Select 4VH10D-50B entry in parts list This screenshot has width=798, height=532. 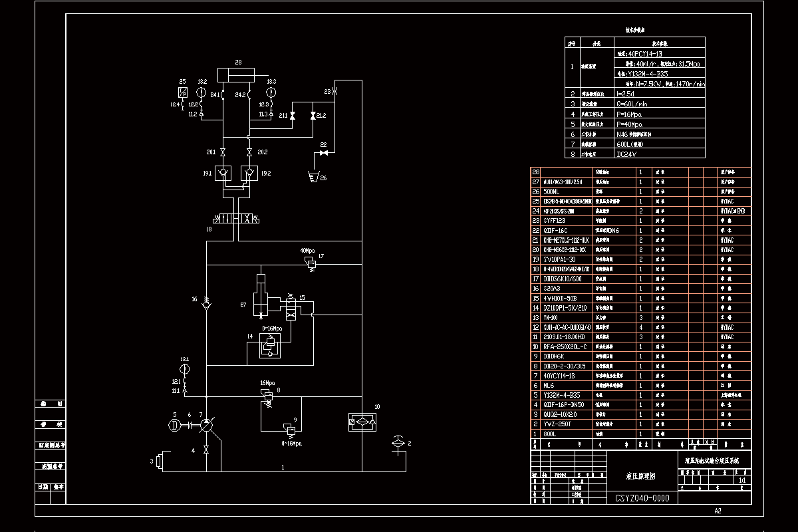coord(559,298)
